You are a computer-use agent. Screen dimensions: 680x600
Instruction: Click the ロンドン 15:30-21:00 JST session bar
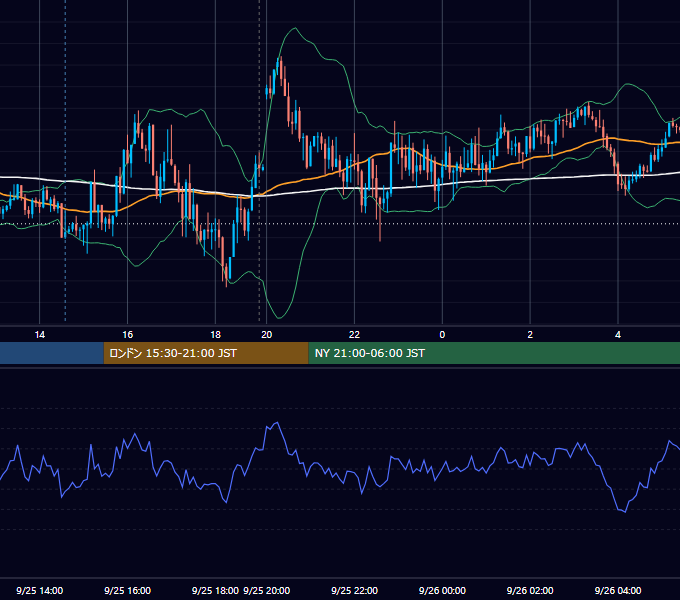pyautogui.click(x=206, y=353)
